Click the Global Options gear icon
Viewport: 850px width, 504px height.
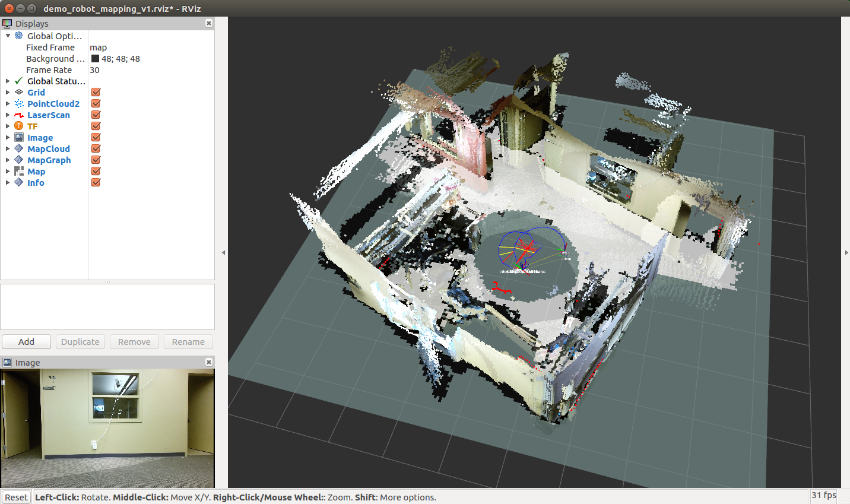(19, 36)
